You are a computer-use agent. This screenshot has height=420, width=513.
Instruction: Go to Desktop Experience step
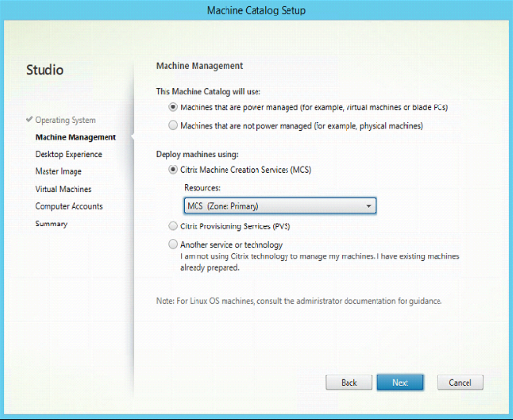click(69, 154)
